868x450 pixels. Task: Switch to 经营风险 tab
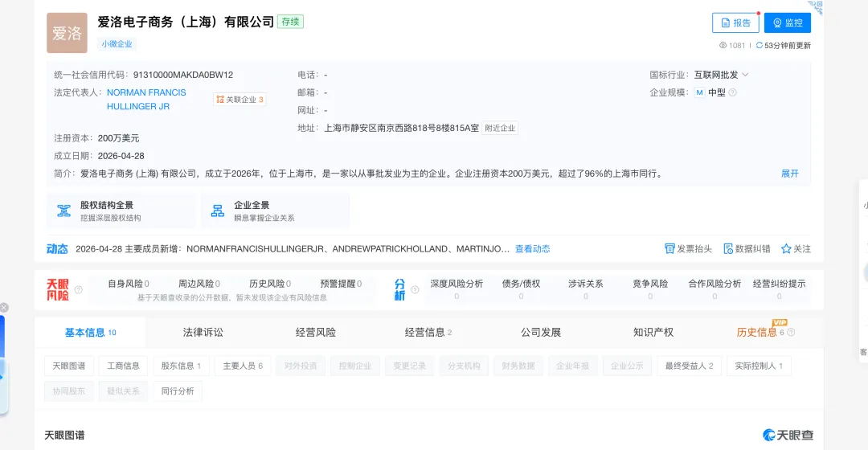point(316,333)
